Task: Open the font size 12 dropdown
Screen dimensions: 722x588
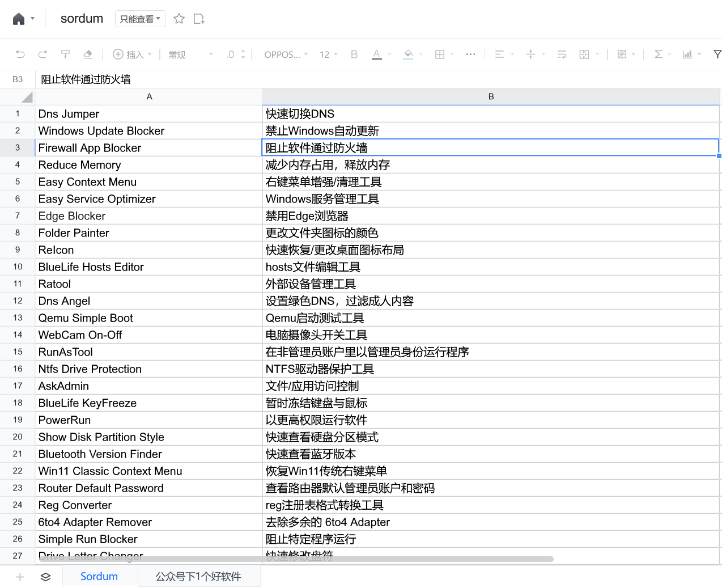Action: [329, 54]
